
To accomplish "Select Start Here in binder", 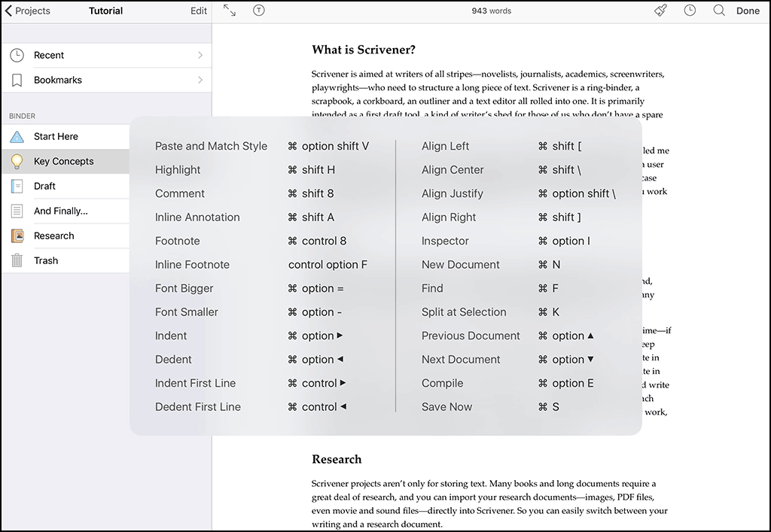I will [66, 136].
